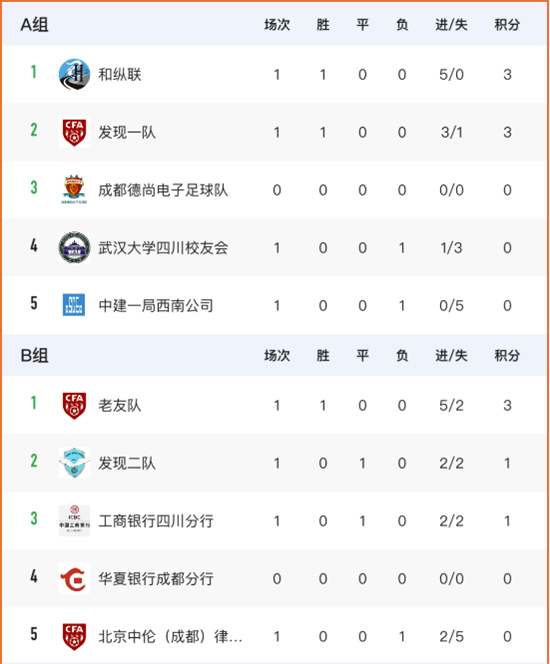Open the 发现一队 CFA team badge
Screen dimensions: 550x664
[x=74, y=132]
